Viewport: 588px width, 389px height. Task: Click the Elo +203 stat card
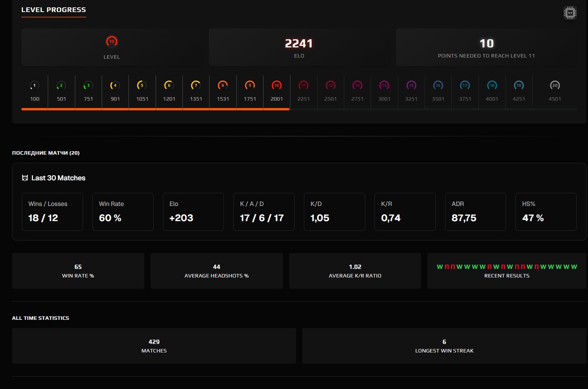(193, 212)
